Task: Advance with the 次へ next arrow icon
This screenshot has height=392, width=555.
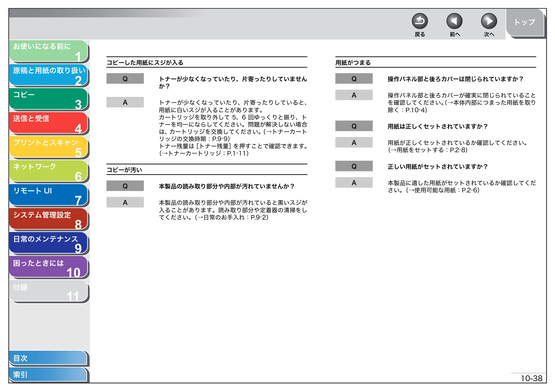Action: point(489,21)
